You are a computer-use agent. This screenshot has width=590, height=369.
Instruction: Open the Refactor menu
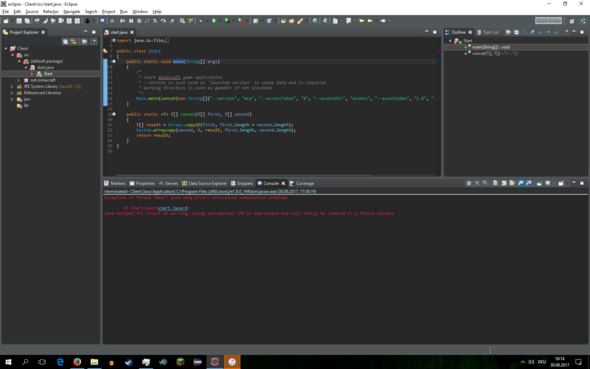click(x=50, y=12)
